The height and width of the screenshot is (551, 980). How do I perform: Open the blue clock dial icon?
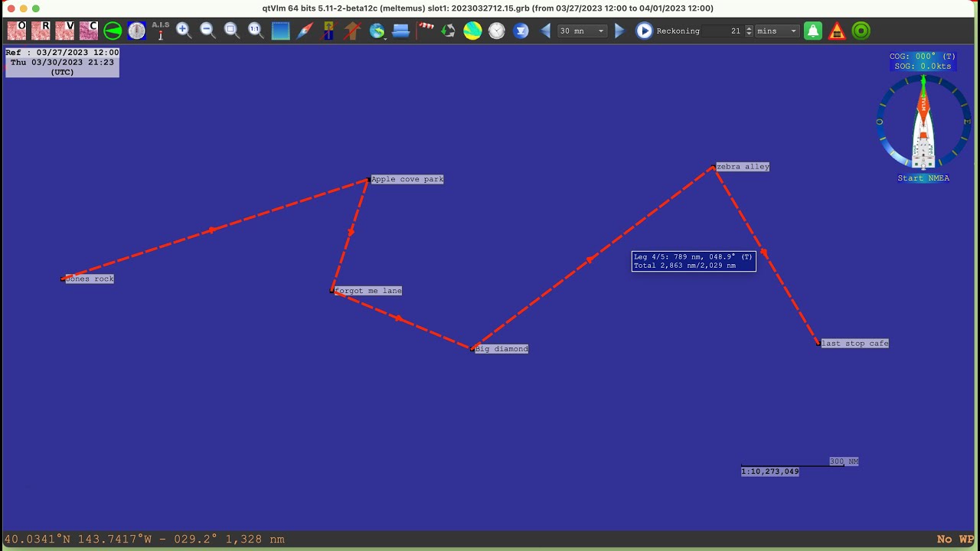136,31
